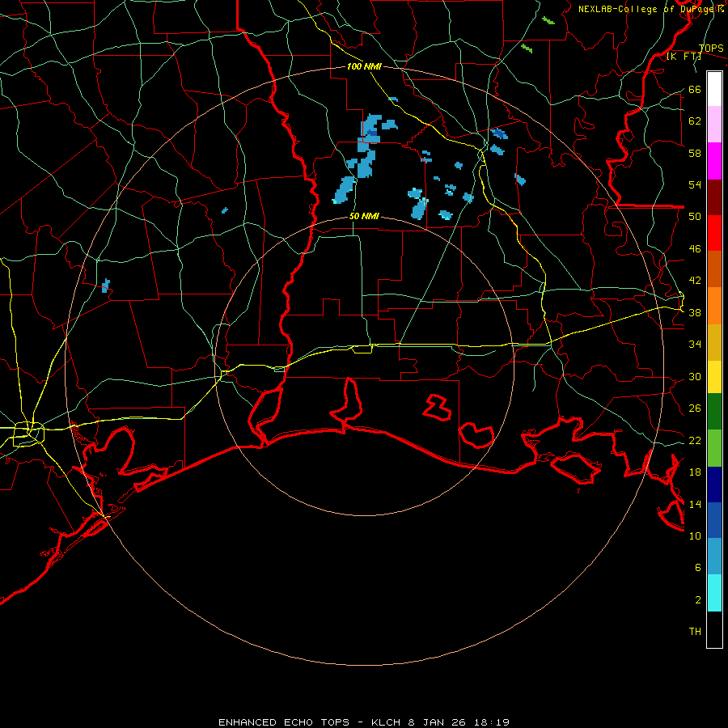Select the "10" scale label
The width and height of the screenshot is (728, 728).
tap(695, 536)
